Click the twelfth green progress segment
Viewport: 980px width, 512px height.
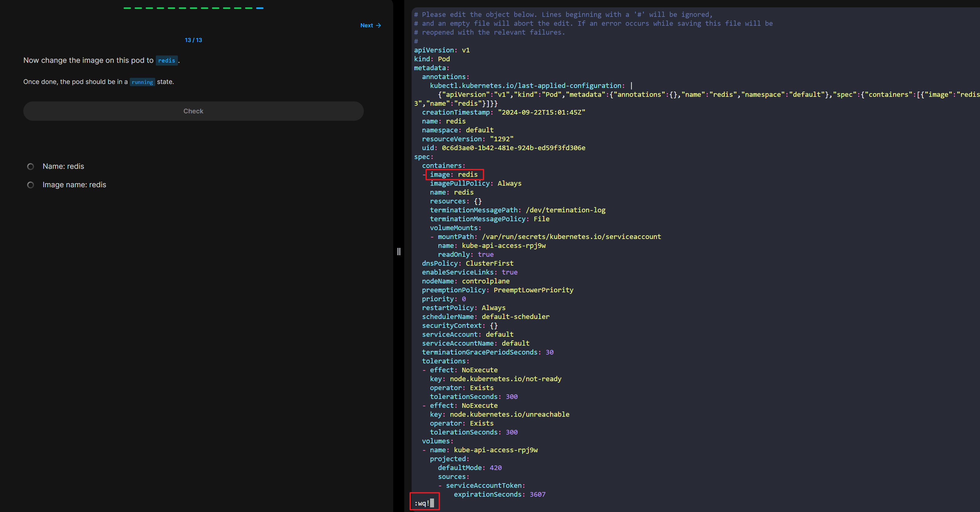click(x=248, y=8)
